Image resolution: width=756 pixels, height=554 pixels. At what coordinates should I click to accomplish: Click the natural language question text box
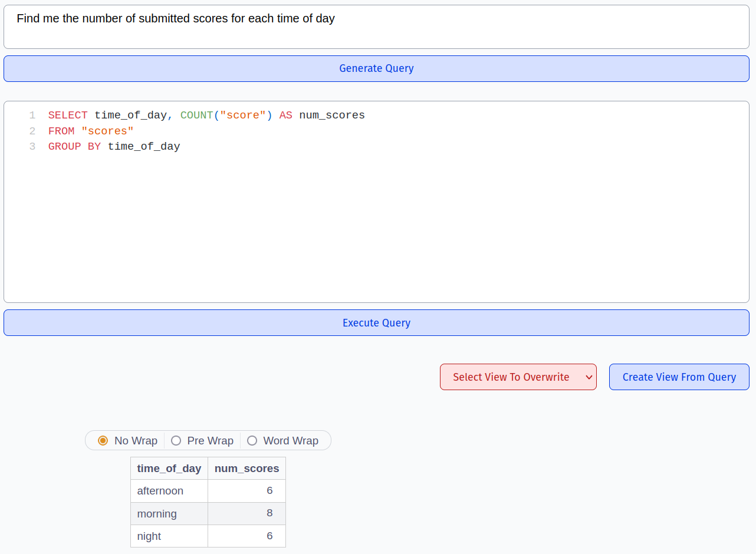tap(376, 27)
